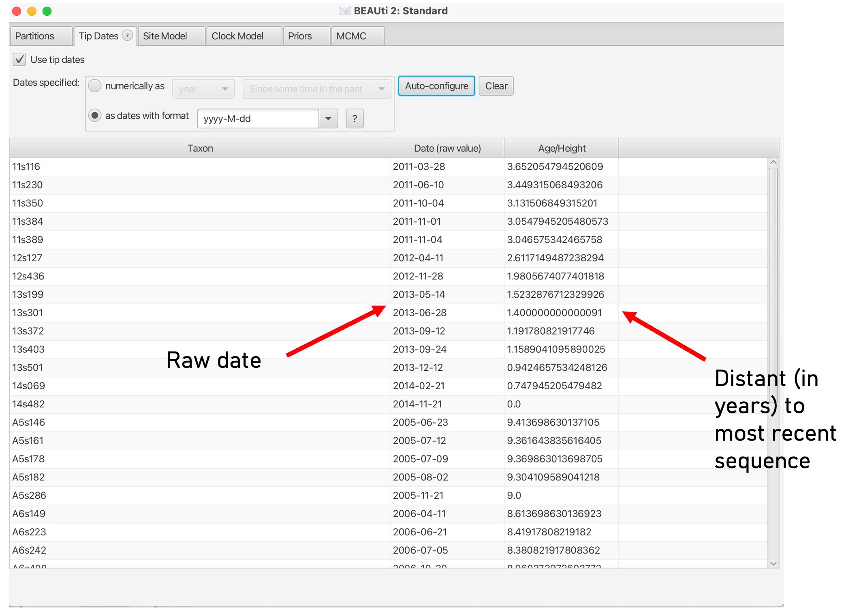This screenshot has width=844, height=616.
Task: Click the green zoom window button
Action: pyautogui.click(x=47, y=11)
